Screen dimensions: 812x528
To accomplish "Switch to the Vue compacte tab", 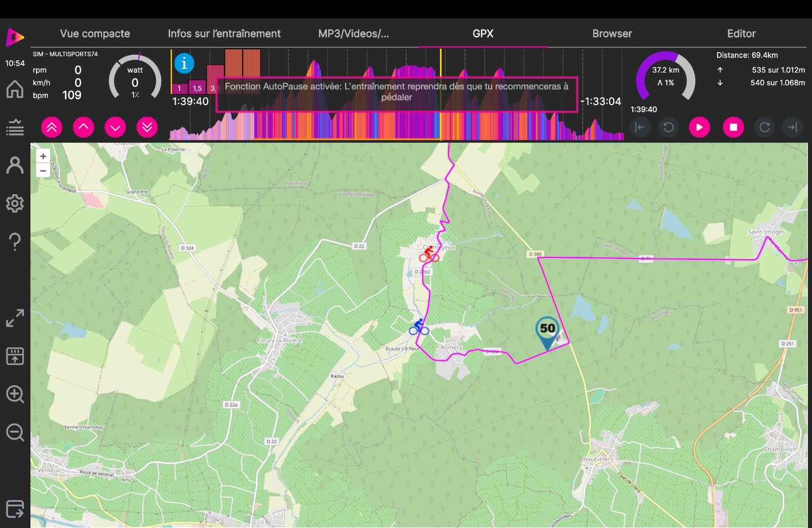I will (x=95, y=34).
